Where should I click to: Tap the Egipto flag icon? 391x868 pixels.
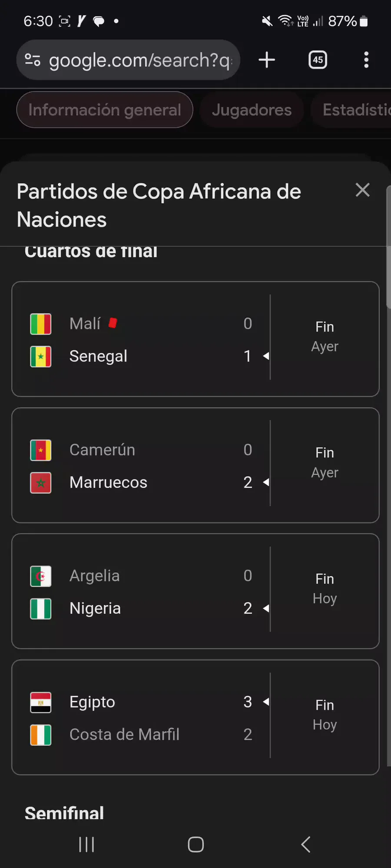click(x=41, y=703)
